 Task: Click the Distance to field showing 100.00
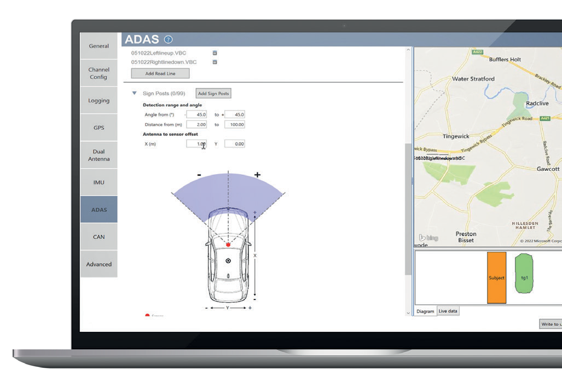(235, 125)
